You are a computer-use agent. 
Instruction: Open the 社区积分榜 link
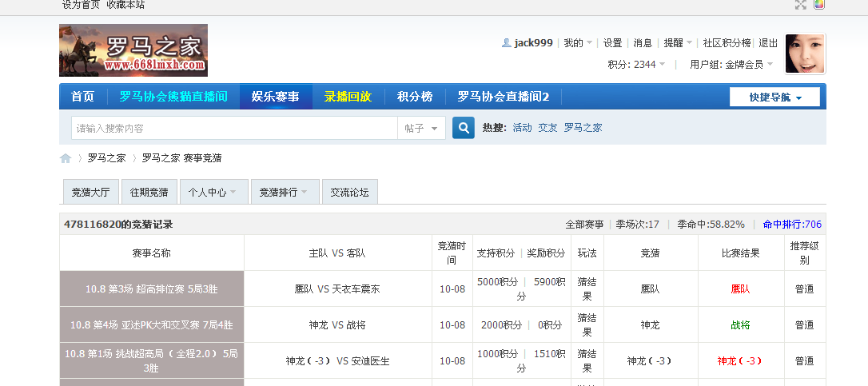pos(727,43)
